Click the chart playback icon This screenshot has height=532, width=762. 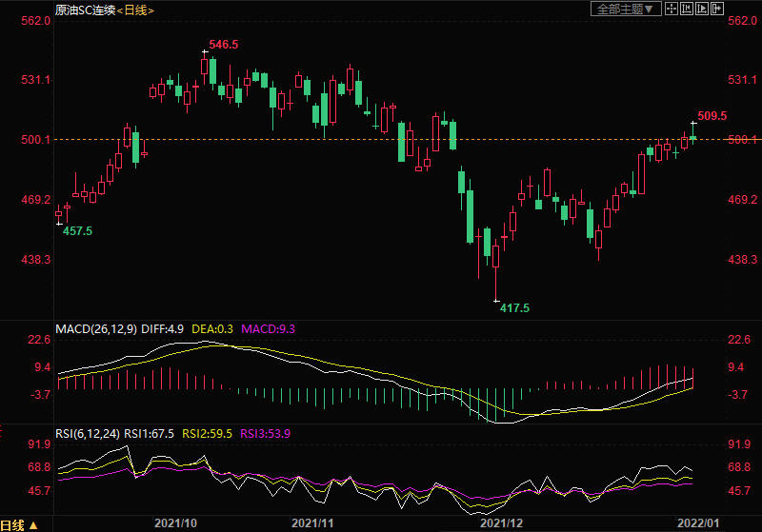click(702, 9)
